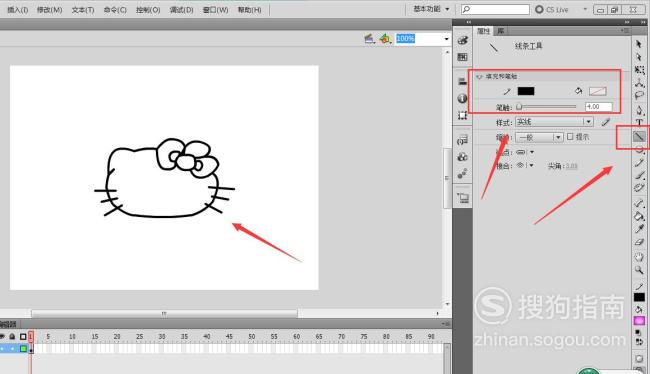Open the 调试(D) menu
The width and height of the screenshot is (650, 374).
(181, 10)
